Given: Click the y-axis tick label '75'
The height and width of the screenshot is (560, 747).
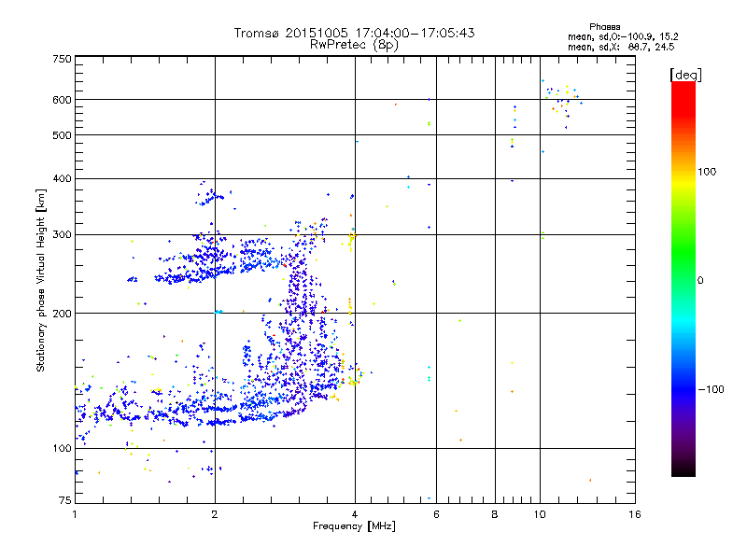Looking at the screenshot, I should tap(65, 500).
